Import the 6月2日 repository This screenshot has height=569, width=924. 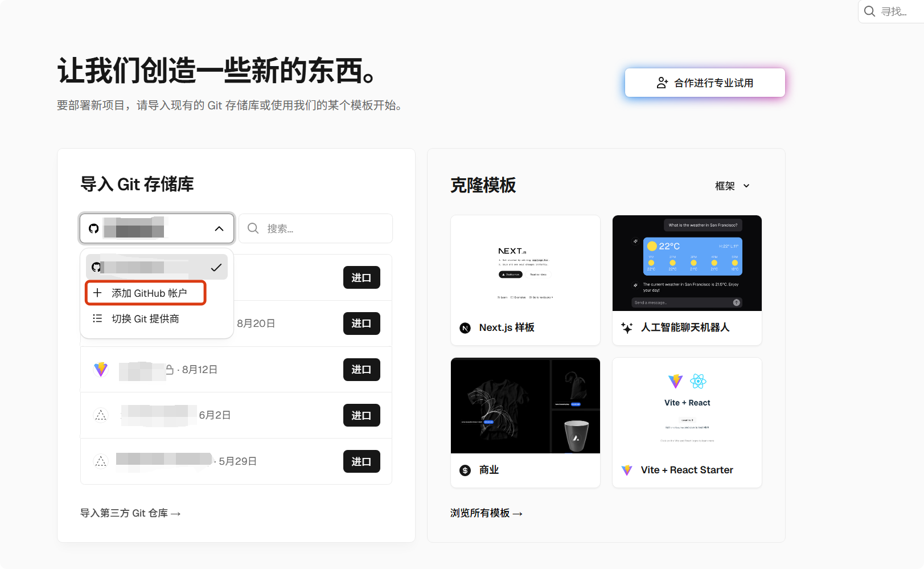point(362,415)
